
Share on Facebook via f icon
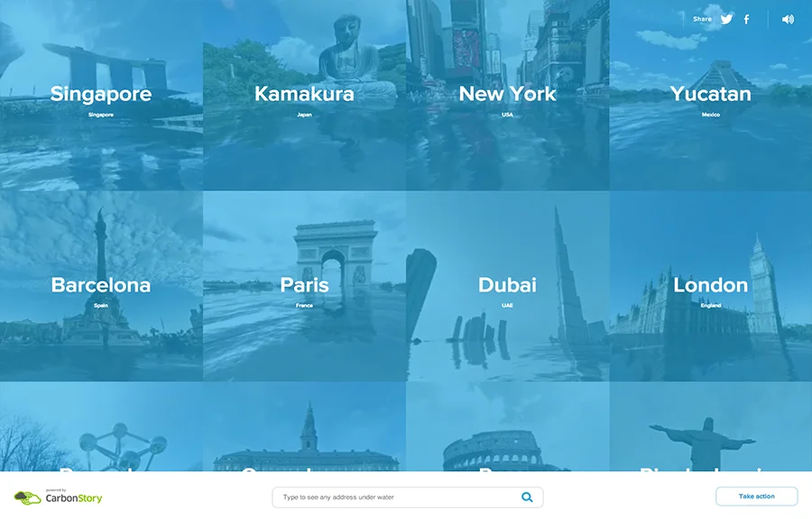(x=746, y=19)
